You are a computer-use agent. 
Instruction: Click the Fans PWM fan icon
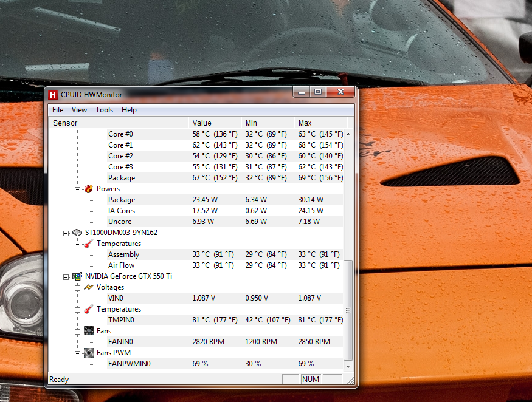tap(89, 353)
